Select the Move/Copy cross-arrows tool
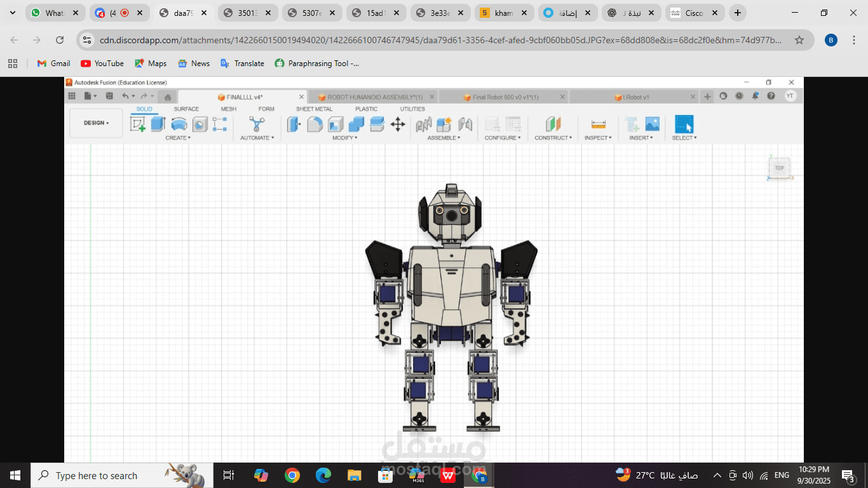The width and height of the screenshot is (868, 488). [x=398, y=124]
